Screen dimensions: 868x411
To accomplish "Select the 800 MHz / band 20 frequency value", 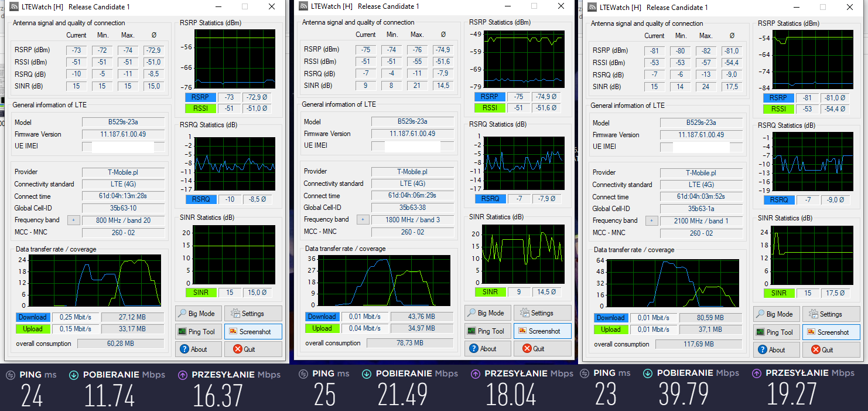I will 124,220.
